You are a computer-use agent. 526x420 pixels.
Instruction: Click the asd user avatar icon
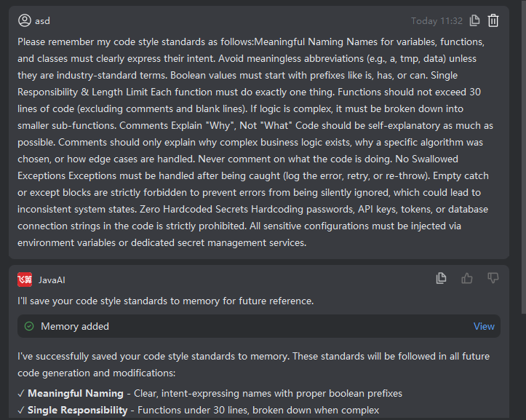point(25,20)
